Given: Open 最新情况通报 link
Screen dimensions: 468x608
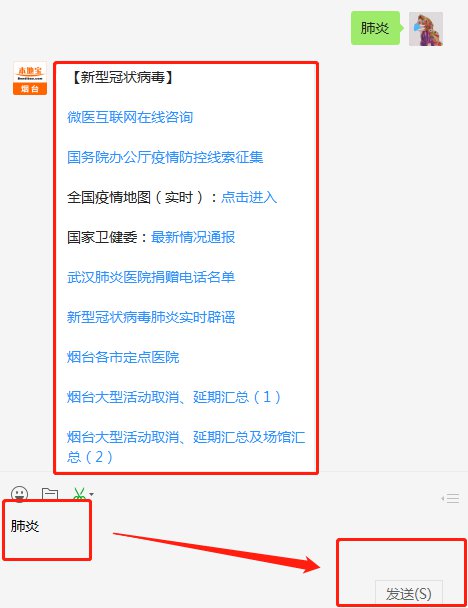Looking at the screenshot, I should pos(193,237).
